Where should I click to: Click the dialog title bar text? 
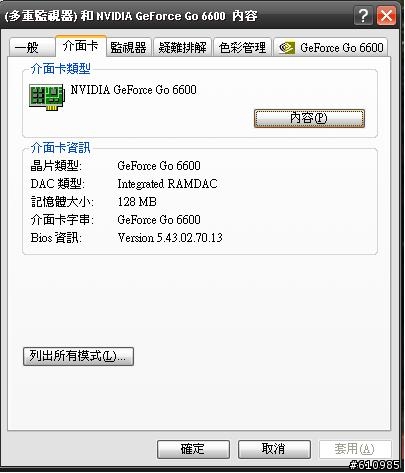pos(131,16)
